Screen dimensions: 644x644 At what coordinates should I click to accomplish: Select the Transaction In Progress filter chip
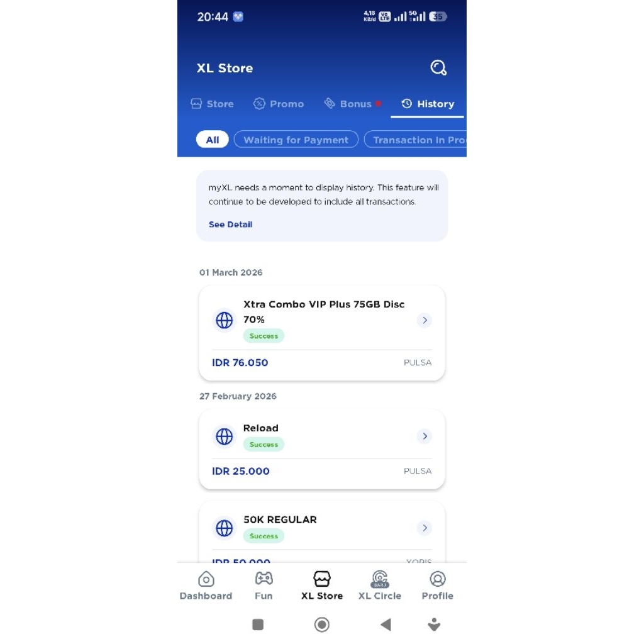click(x=415, y=140)
